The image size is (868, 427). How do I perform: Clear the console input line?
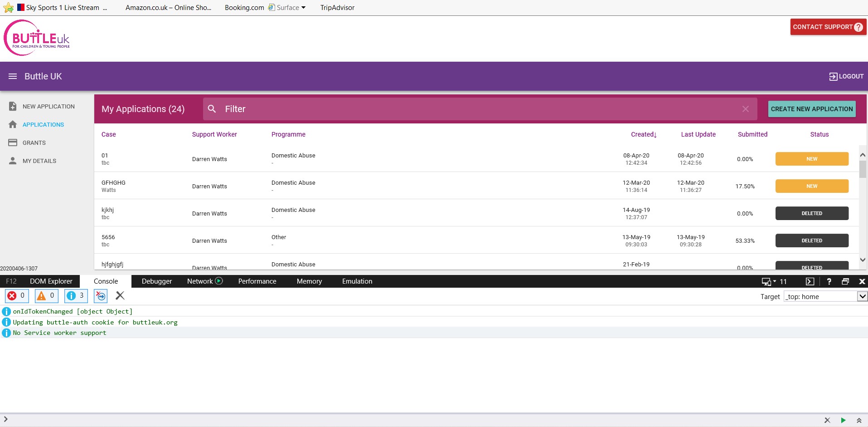[827, 420]
